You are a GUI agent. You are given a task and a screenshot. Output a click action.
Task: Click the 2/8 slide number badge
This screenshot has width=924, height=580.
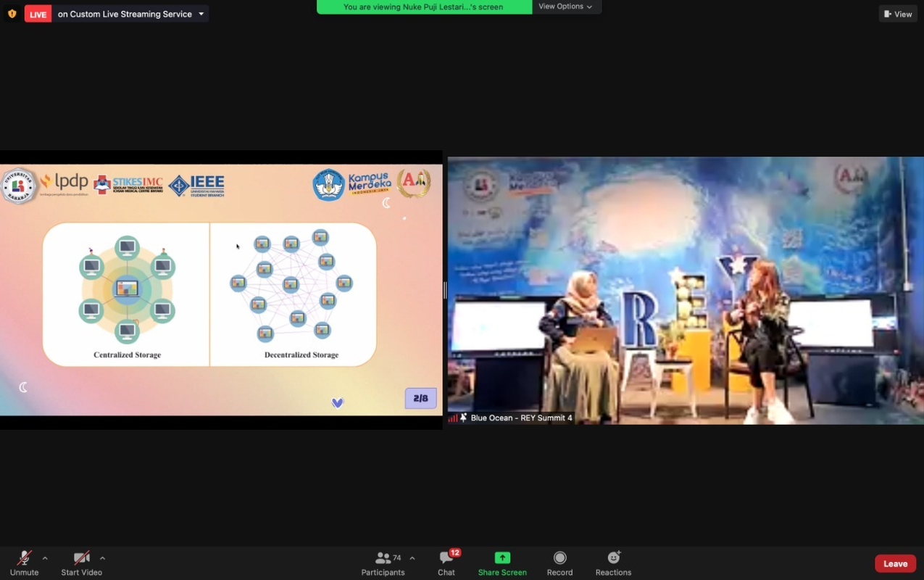tap(420, 398)
